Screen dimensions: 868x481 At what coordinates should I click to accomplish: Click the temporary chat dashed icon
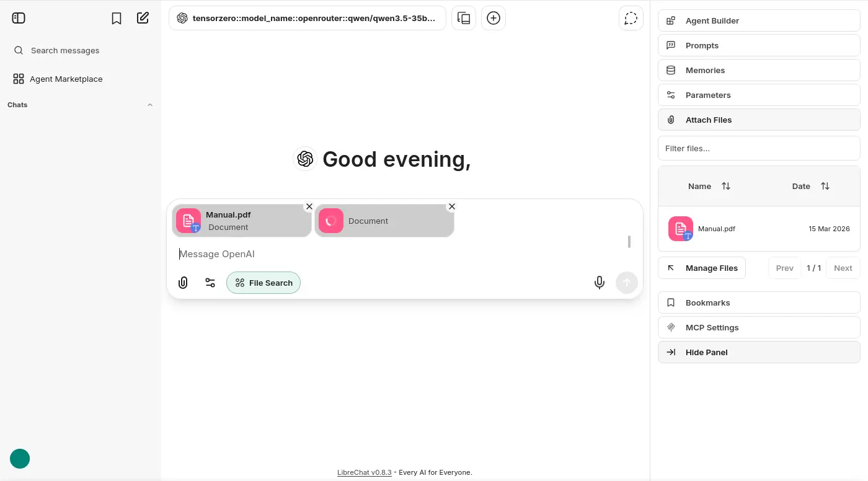coord(631,19)
